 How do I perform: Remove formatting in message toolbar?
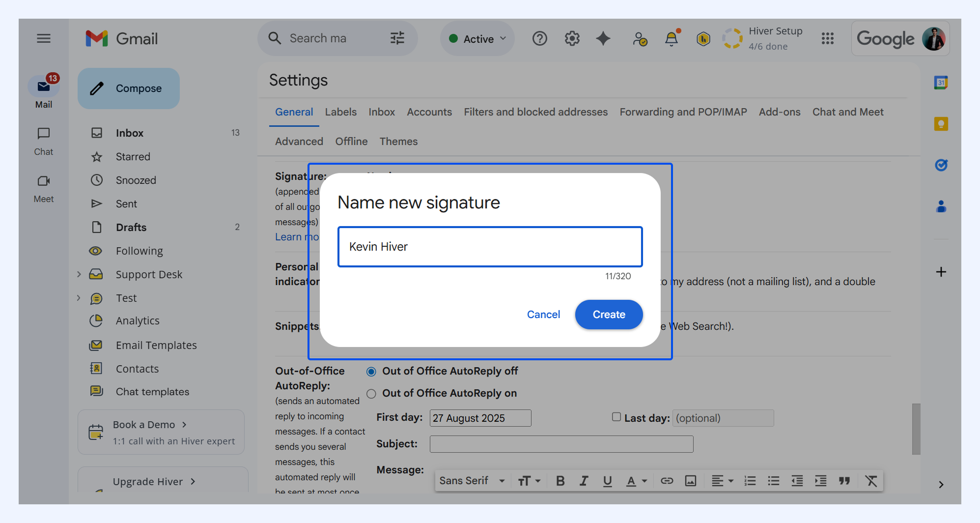point(871,481)
